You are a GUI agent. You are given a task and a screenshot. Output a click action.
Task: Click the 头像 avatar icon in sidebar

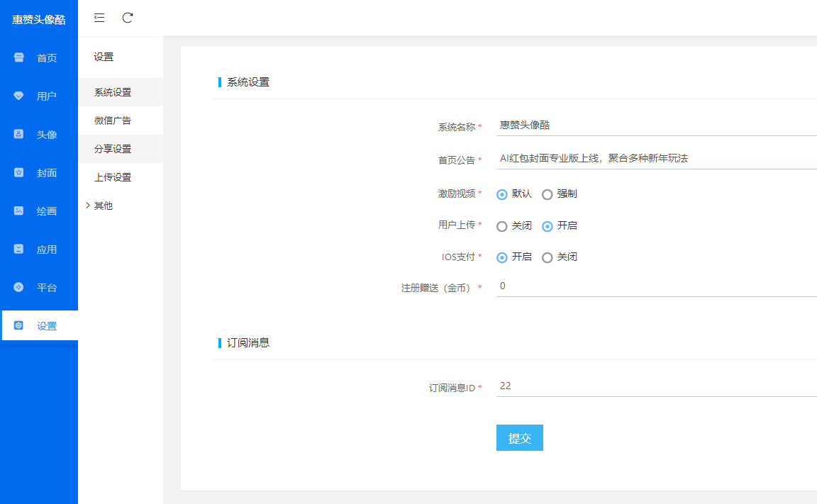coord(18,134)
